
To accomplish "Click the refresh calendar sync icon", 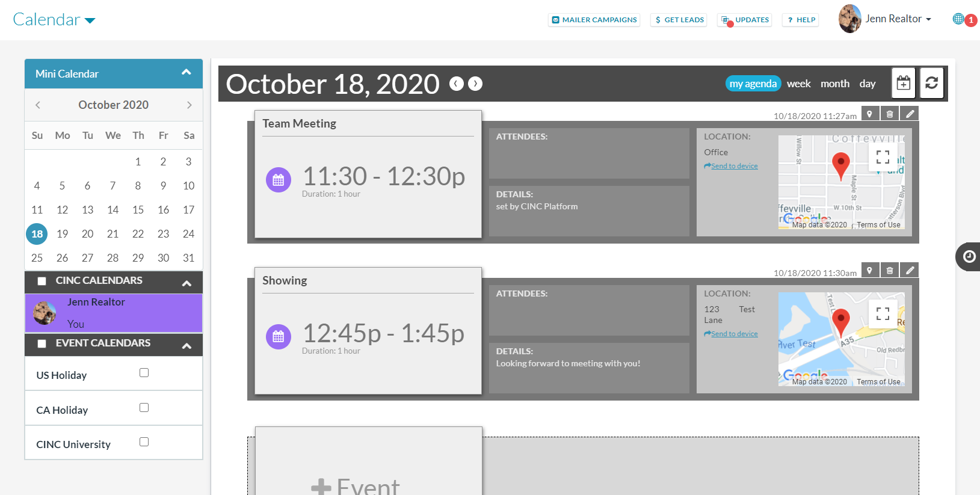I will pos(931,83).
